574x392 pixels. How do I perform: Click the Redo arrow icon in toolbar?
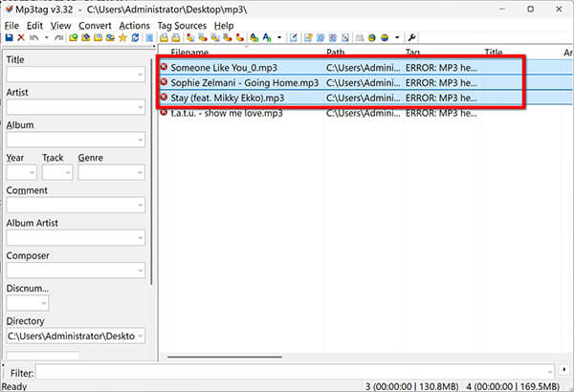pyautogui.click(x=59, y=37)
